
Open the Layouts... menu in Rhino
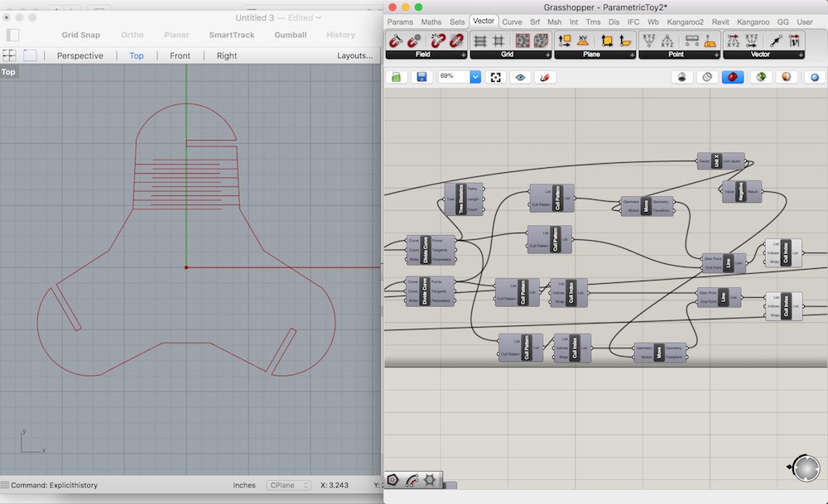355,55
